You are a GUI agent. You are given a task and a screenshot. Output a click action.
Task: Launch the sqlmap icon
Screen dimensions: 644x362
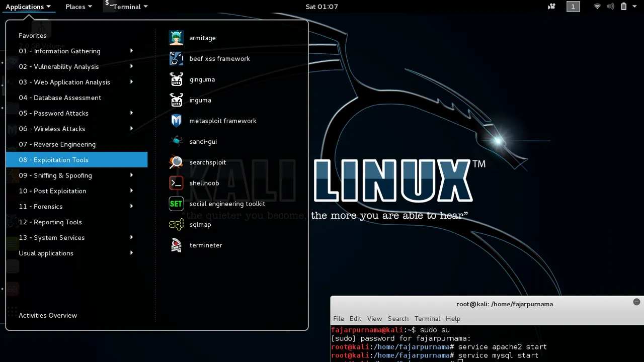tap(176, 224)
